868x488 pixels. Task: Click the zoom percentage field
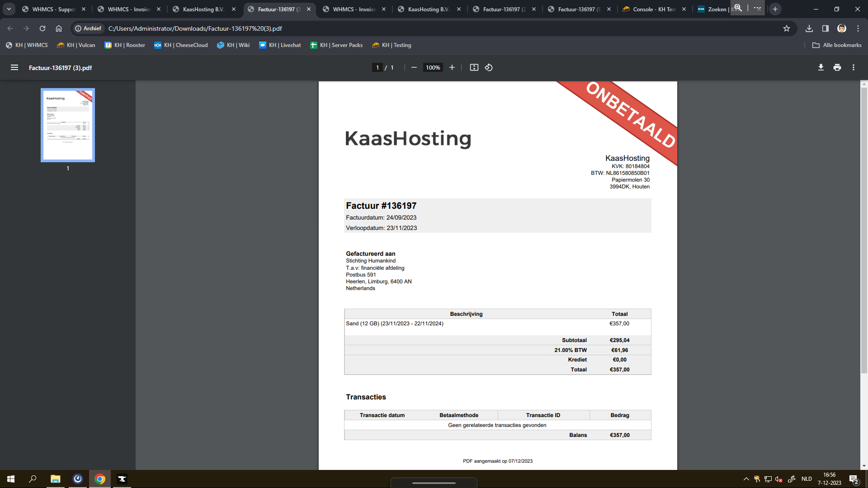pyautogui.click(x=433, y=67)
